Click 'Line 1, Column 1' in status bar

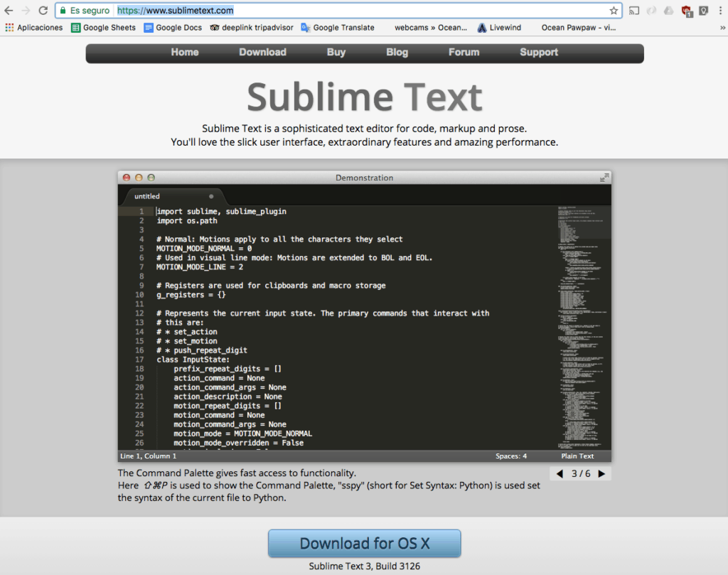tap(148, 456)
